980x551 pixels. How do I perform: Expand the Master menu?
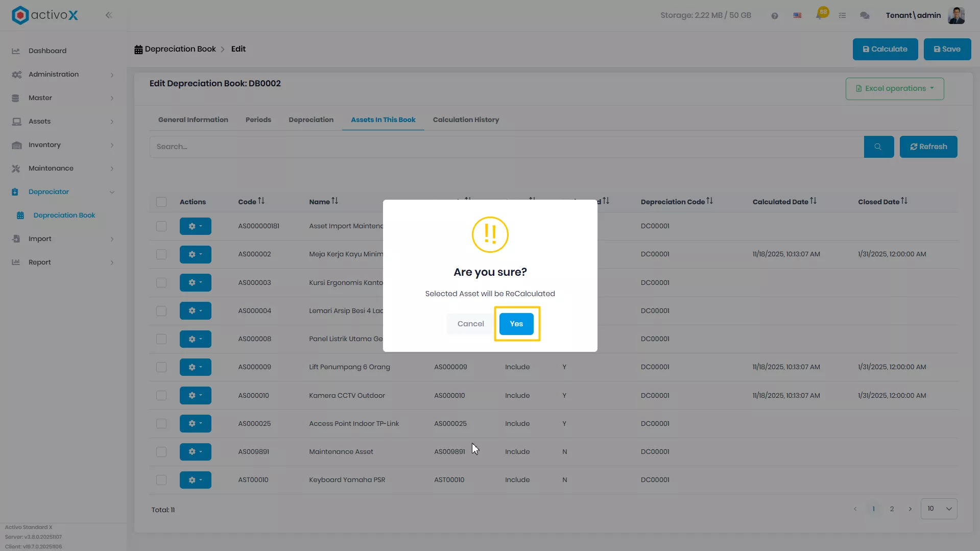[63, 98]
